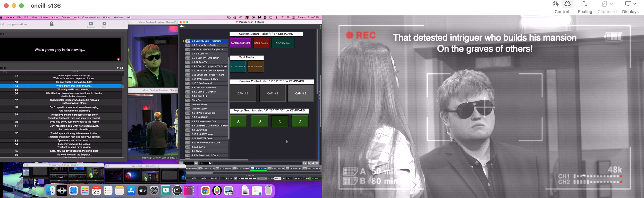
Task: Open the Calendar app in the Dock
Action: click(96, 191)
